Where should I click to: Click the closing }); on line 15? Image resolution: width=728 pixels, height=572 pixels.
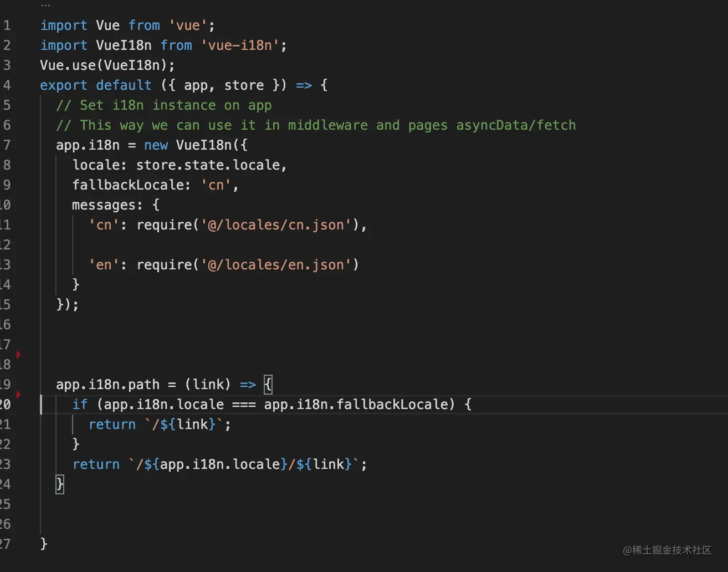click(68, 305)
